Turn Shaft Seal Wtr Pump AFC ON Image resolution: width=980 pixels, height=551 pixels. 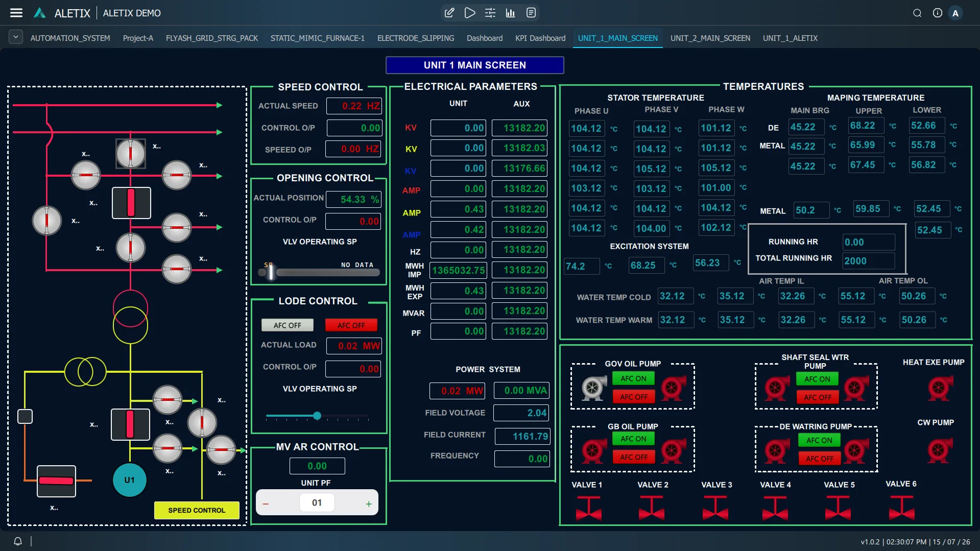tap(817, 379)
